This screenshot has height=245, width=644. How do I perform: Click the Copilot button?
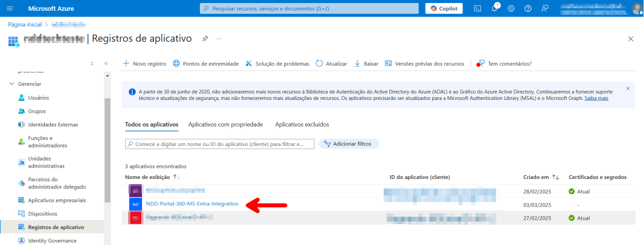click(x=444, y=8)
